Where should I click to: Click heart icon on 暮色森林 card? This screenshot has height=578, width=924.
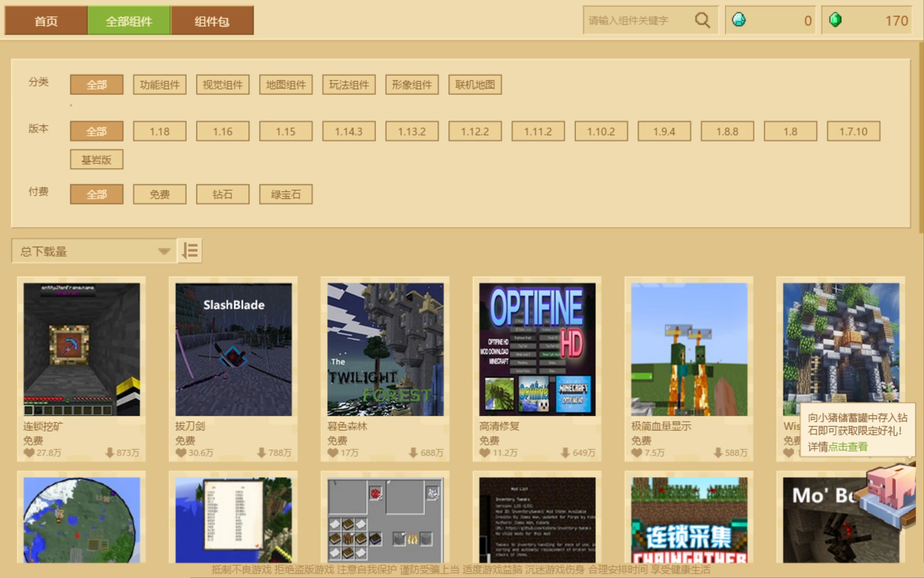333,453
